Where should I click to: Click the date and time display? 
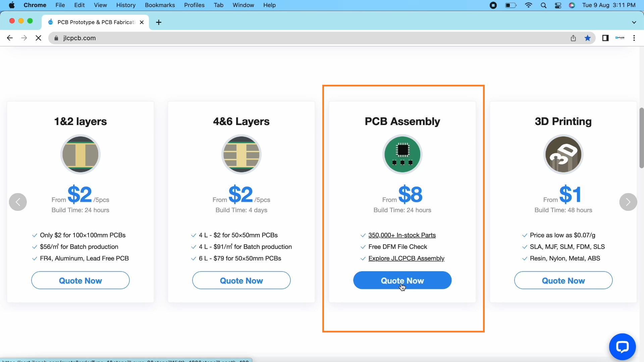609,5
